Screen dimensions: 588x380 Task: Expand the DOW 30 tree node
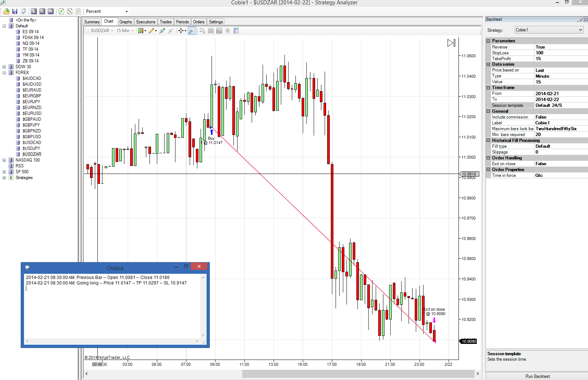tap(4, 67)
